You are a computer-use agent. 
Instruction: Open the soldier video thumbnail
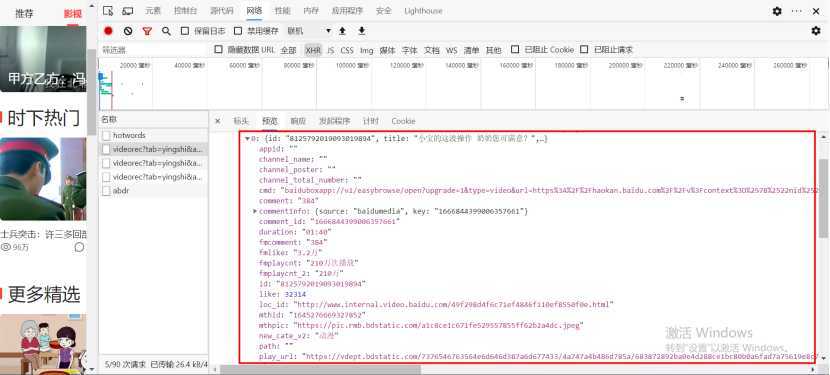coord(43,179)
